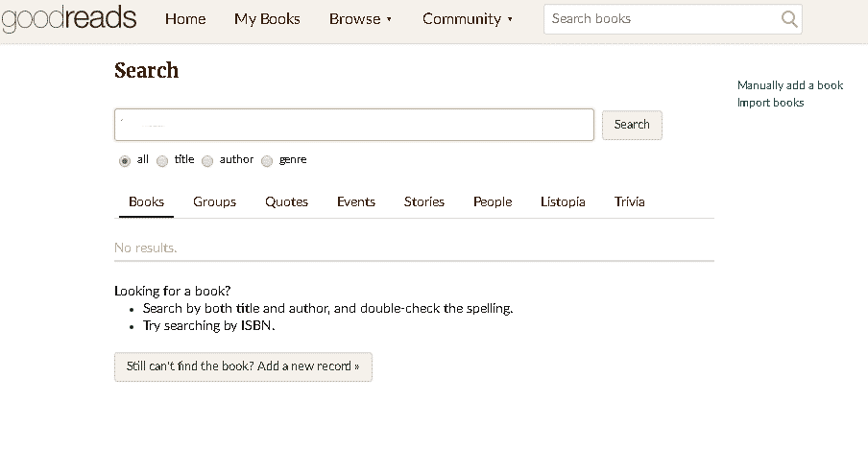The height and width of the screenshot is (472, 868).
Task: View the Listopia tab
Action: pos(563,201)
